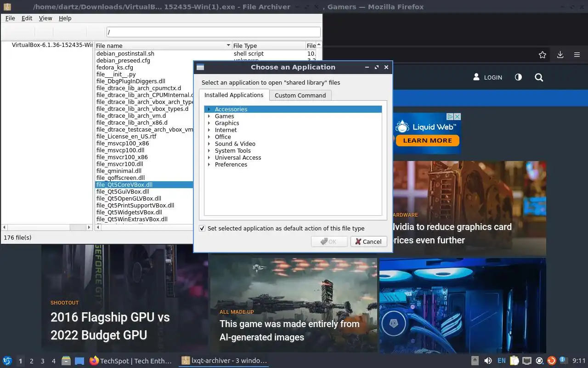
Task: Click the OK button in the dialog
Action: pyautogui.click(x=329, y=241)
